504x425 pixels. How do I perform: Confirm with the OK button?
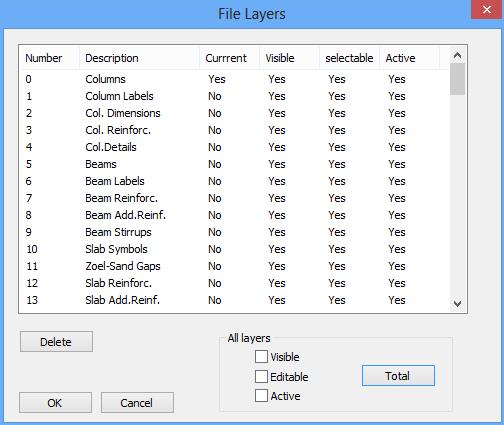point(55,403)
